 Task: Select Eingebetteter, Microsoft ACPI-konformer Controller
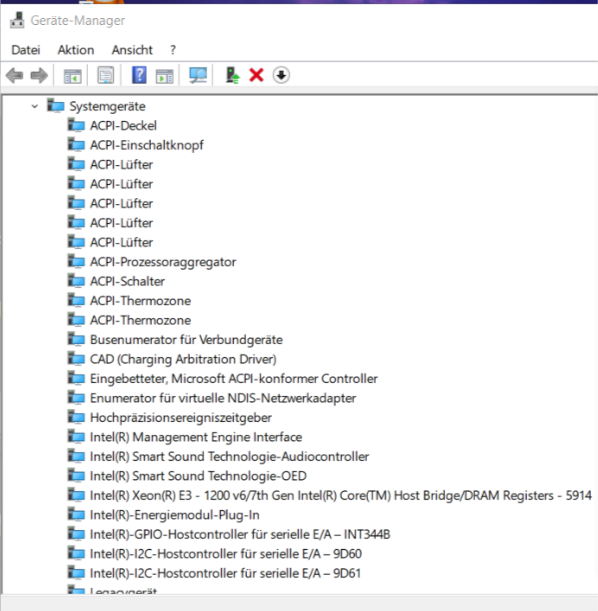234,379
